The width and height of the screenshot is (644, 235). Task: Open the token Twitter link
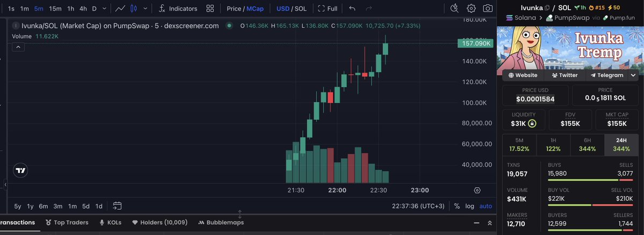click(565, 75)
